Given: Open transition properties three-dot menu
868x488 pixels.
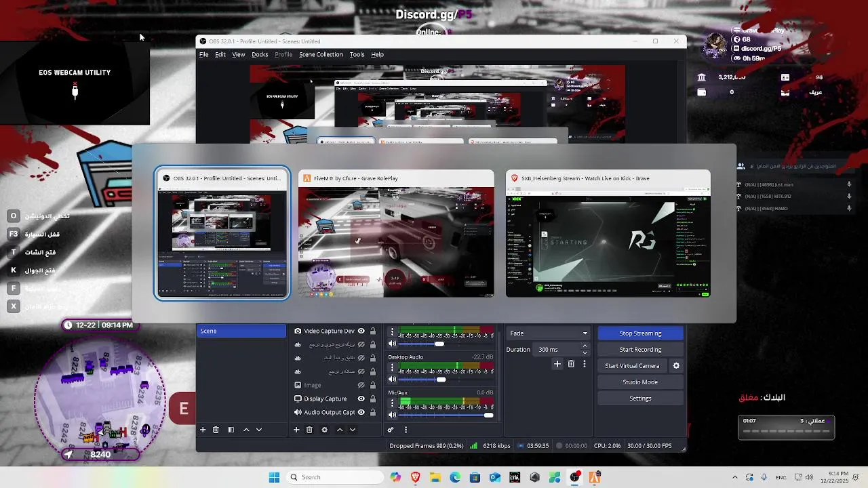Looking at the screenshot, I should click(585, 364).
